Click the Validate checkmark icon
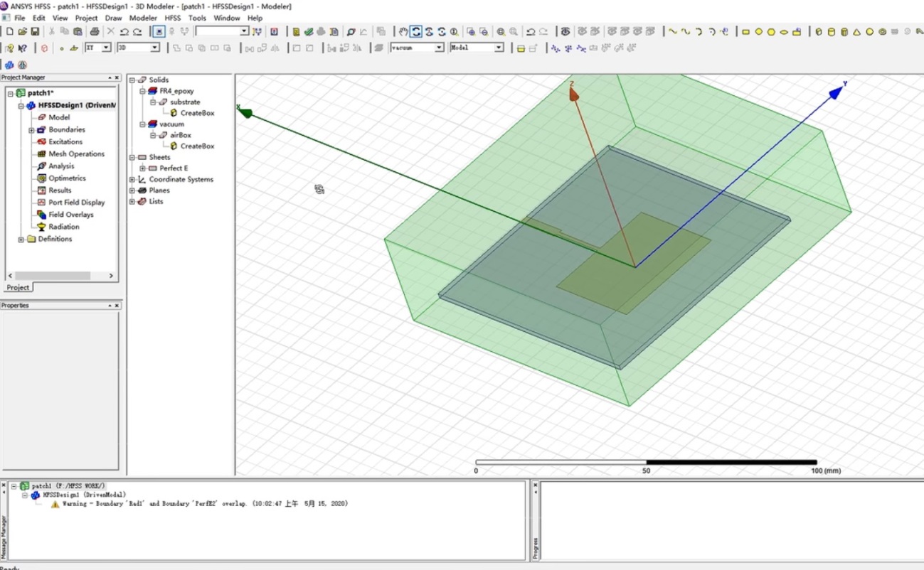Screen dimensions: 924x570 pos(309,31)
